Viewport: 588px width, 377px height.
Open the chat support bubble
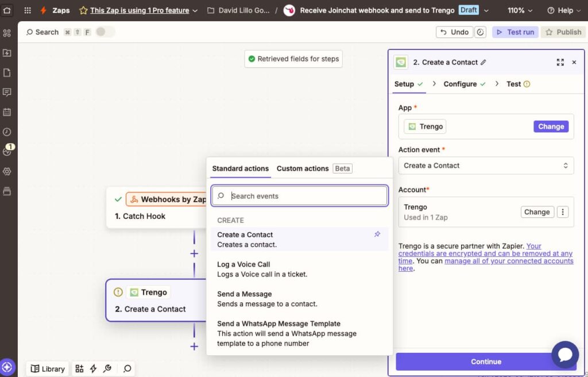tap(565, 355)
